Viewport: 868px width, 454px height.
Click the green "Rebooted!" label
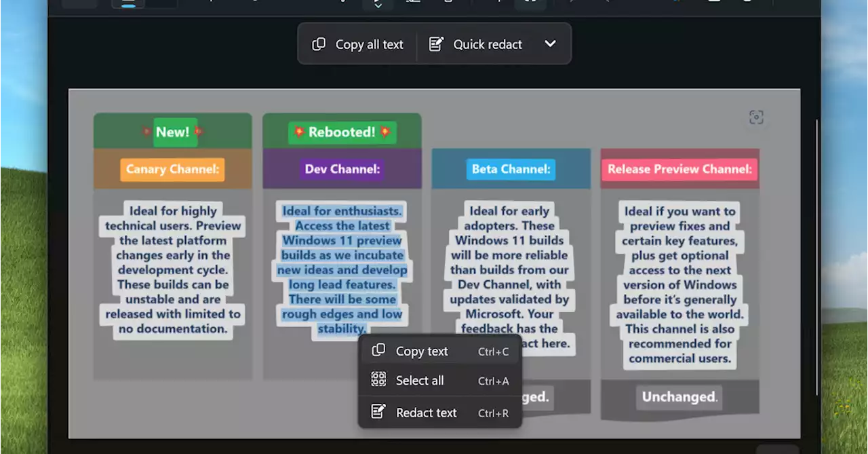click(342, 132)
